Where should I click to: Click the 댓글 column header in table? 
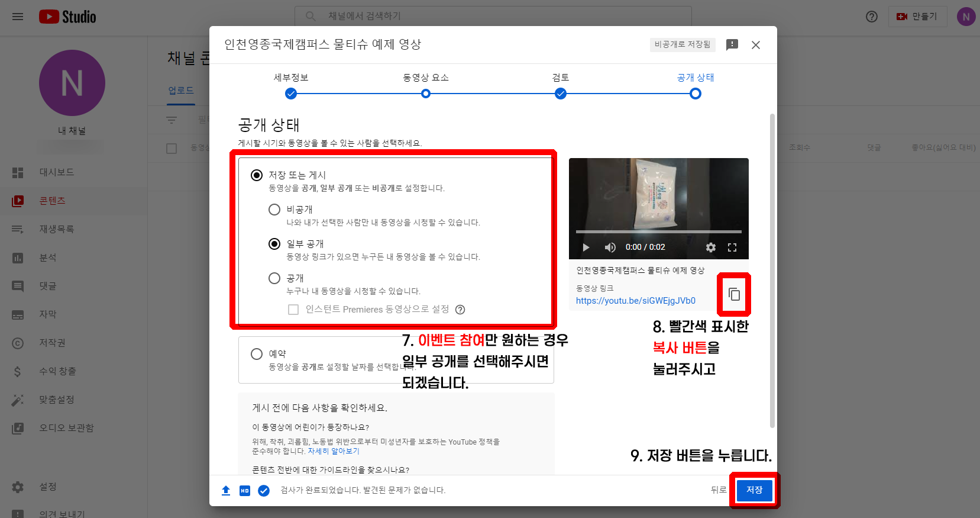(x=874, y=147)
